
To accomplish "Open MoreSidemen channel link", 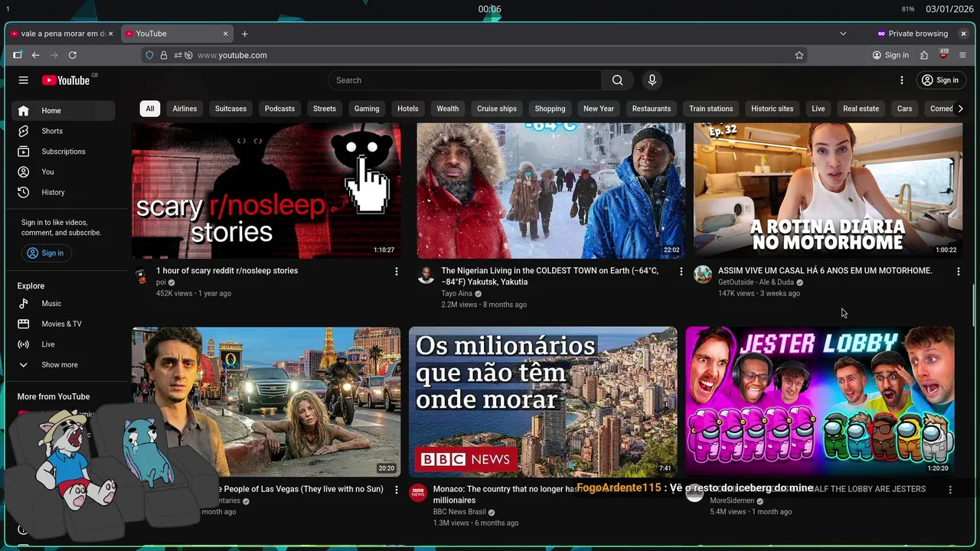I will [732, 501].
